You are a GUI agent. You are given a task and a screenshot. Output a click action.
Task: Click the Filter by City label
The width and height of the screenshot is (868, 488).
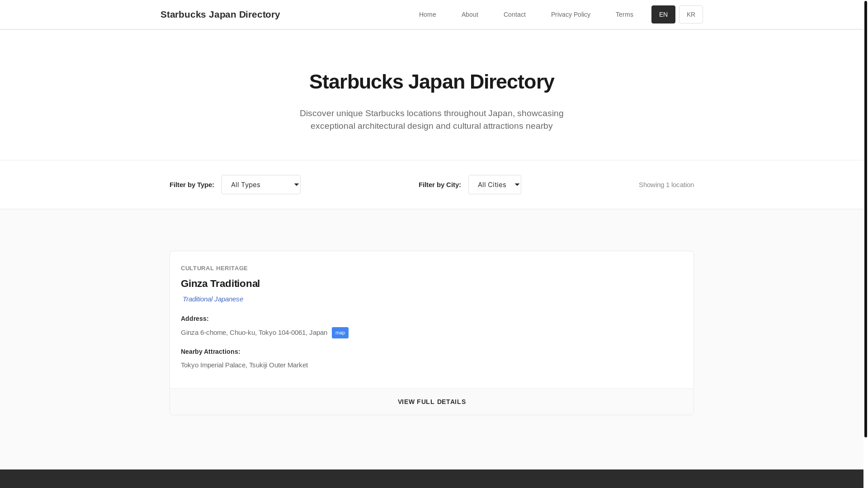(440, 184)
